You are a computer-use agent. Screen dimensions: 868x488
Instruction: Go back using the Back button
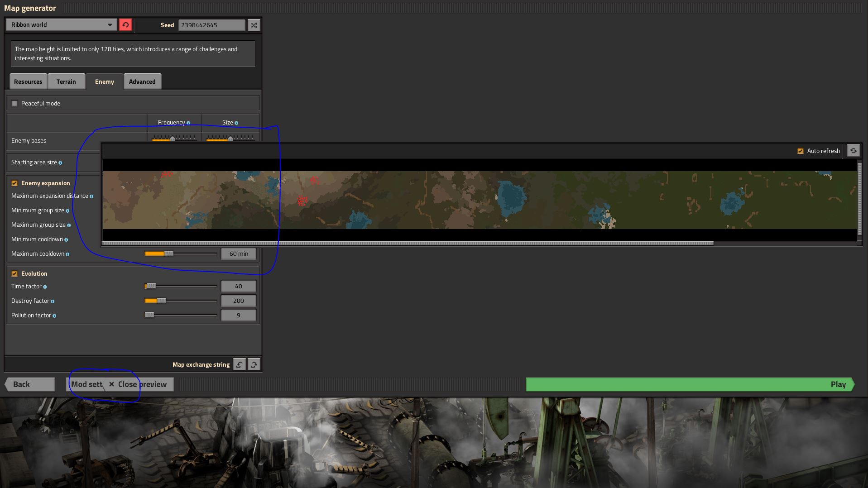(30, 384)
